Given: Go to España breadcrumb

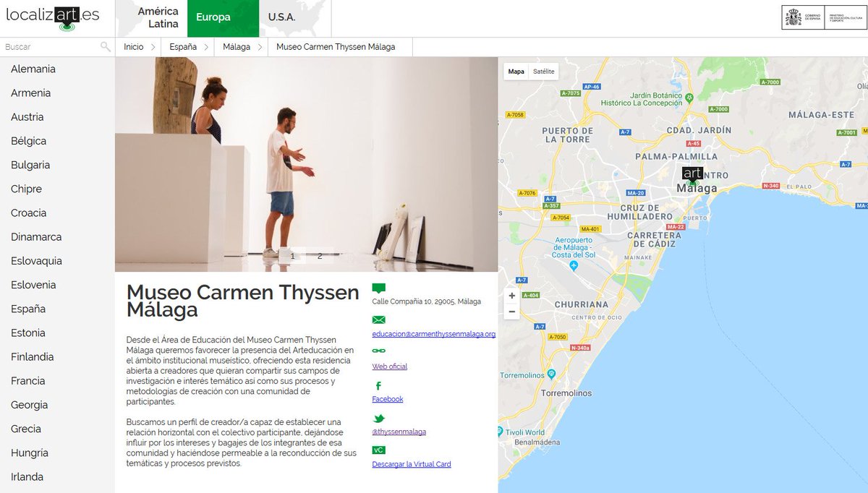Looking at the screenshot, I should pos(183,47).
